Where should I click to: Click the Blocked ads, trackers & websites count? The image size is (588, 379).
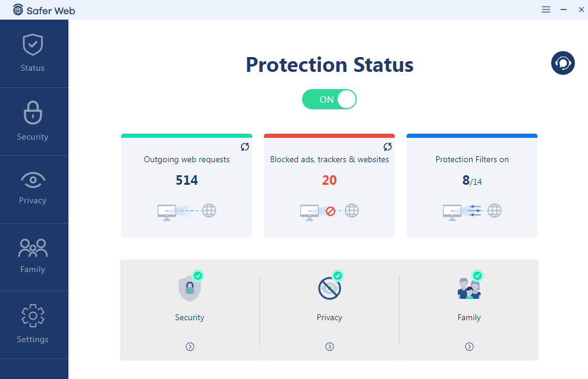point(329,180)
